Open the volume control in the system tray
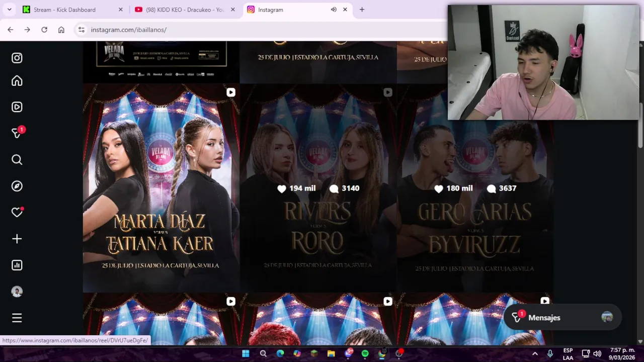Viewport: 644px width, 362px height. (x=597, y=353)
